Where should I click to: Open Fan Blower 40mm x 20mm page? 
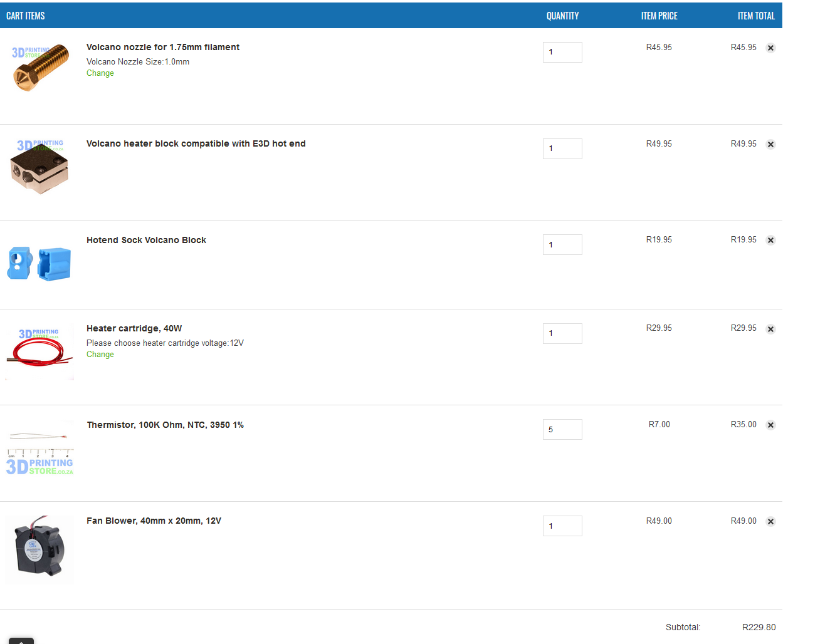click(154, 521)
